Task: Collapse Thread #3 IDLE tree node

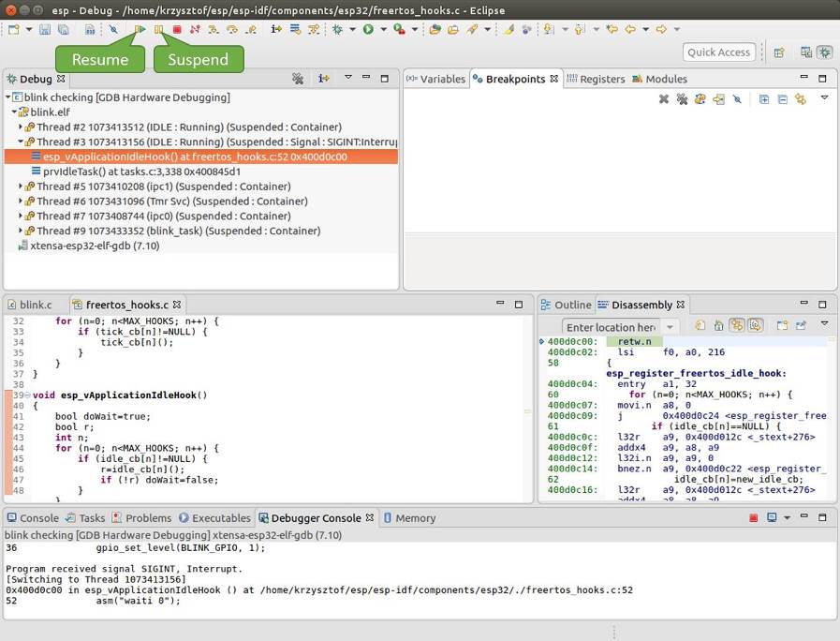Action: pos(22,142)
